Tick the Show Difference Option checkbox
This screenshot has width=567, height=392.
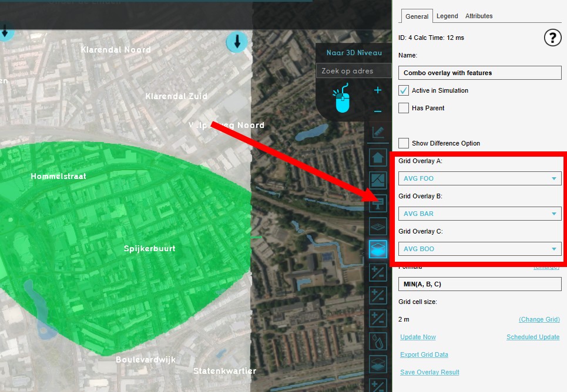[x=404, y=143]
